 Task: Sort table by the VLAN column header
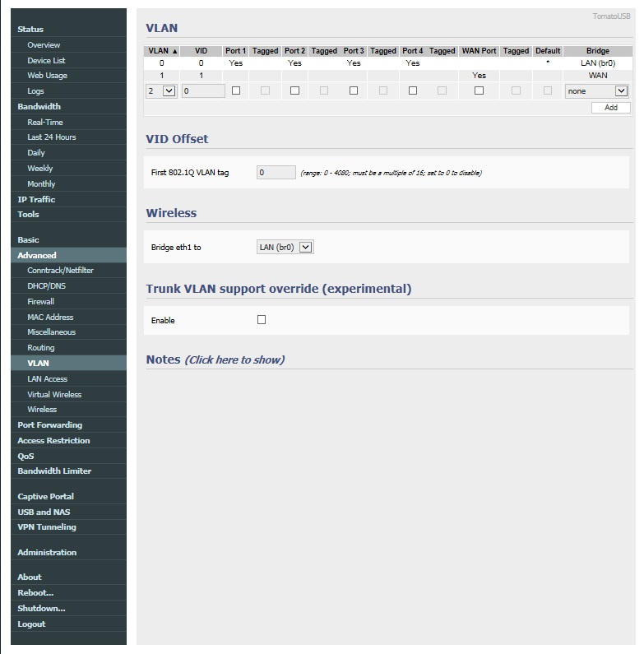(x=162, y=51)
